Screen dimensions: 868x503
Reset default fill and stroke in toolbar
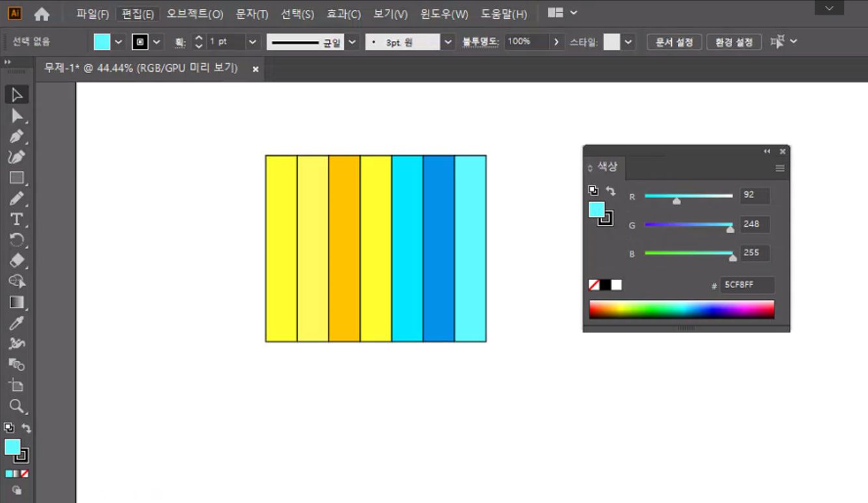pos(8,428)
